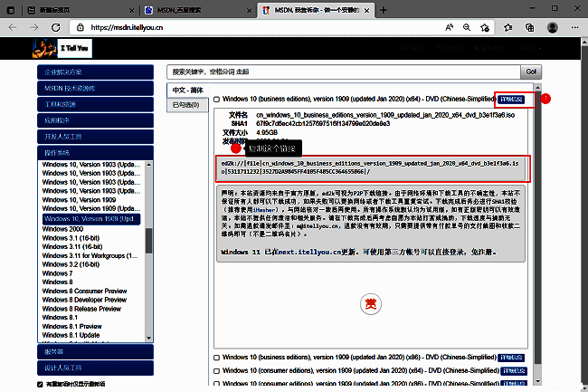Toggle 有重复项时仅显示最新项 checkbox

pyautogui.click(x=40, y=384)
